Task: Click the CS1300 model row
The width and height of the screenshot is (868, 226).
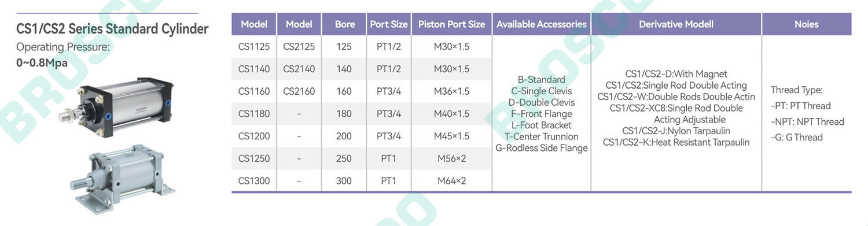Action: pyautogui.click(x=362, y=181)
